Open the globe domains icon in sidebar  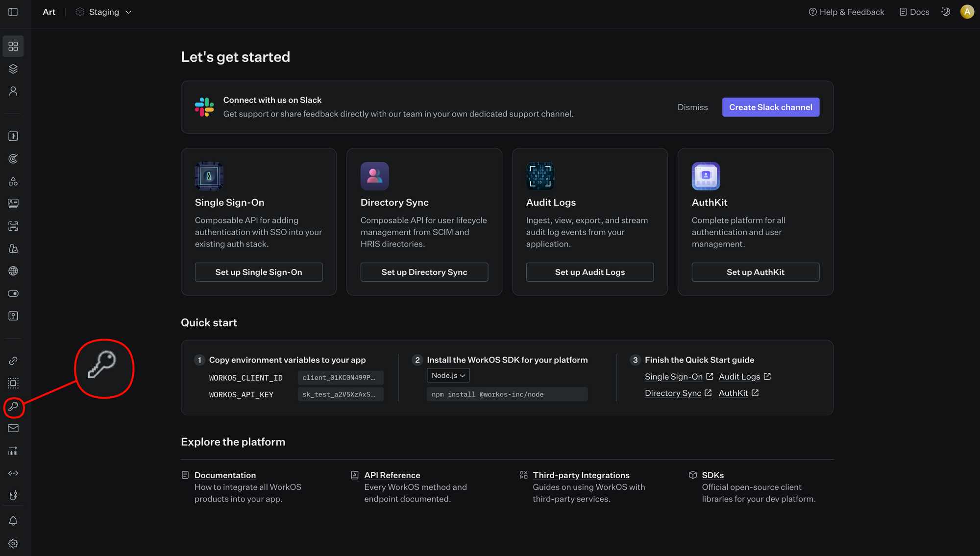(x=13, y=271)
